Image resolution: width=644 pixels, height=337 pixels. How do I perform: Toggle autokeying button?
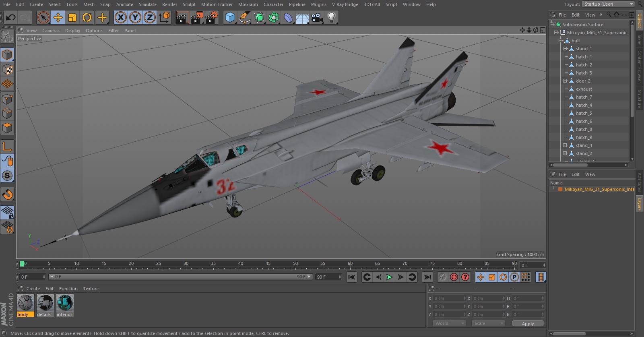coord(454,277)
